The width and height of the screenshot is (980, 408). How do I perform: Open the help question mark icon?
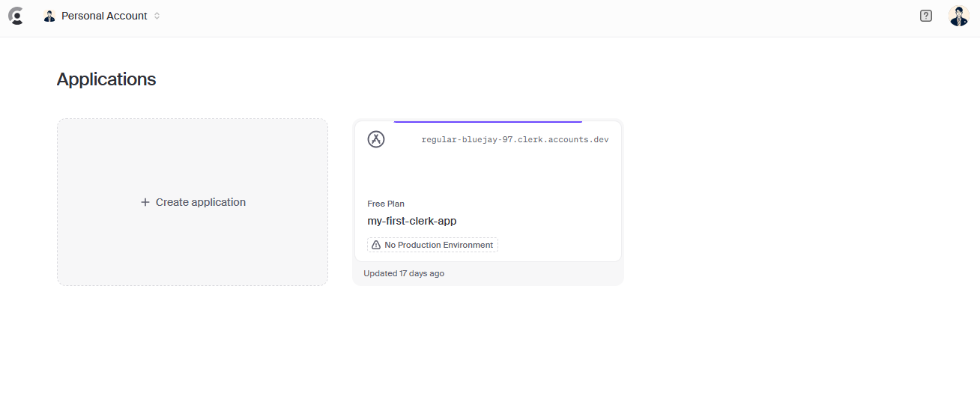[926, 16]
